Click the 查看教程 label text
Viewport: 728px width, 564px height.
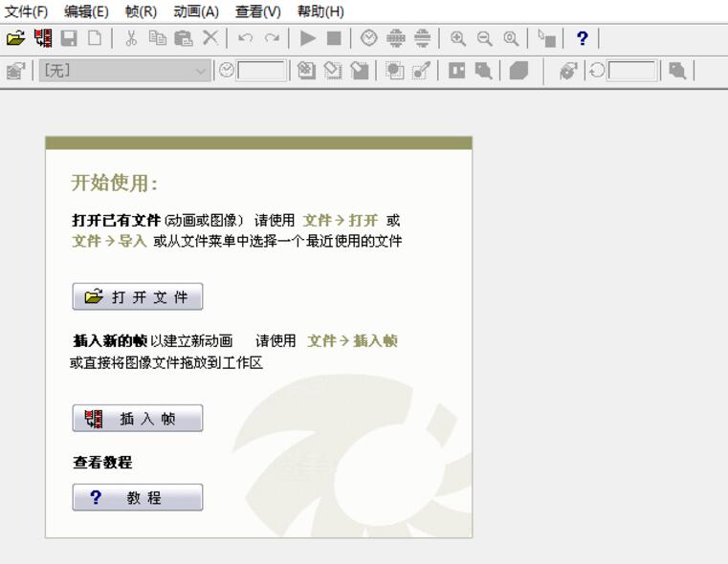(x=102, y=462)
